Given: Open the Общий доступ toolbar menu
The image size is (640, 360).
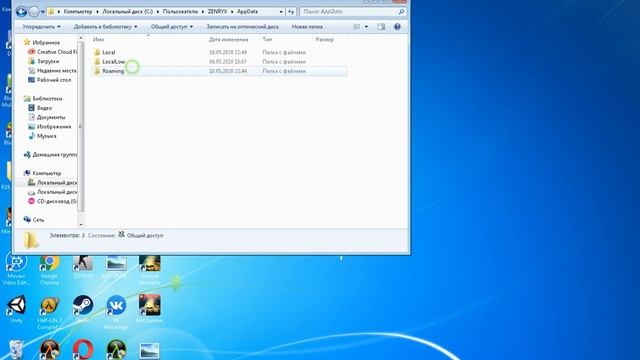Looking at the screenshot, I should (172, 27).
